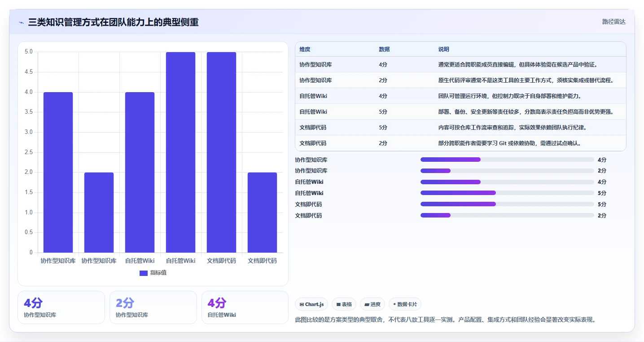Click the footer note starting 此图比较的是方案类型

(x=445, y=320)
